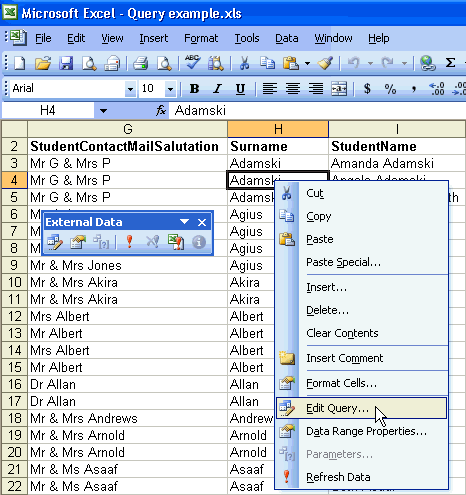Image resolution: width=466 pixels, height=495 pixels.
Task: Create a new workbook from the toolbar
Action: tap(19, 63)
